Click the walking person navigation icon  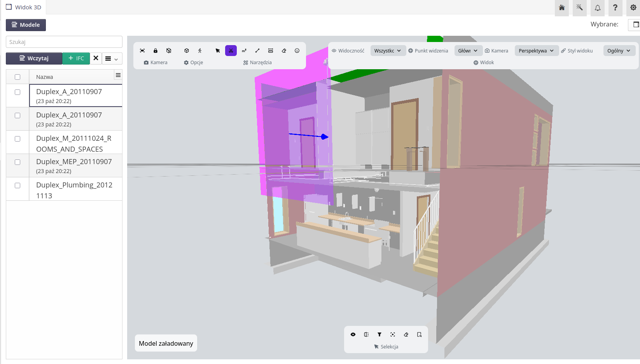(x=200, y=51)
